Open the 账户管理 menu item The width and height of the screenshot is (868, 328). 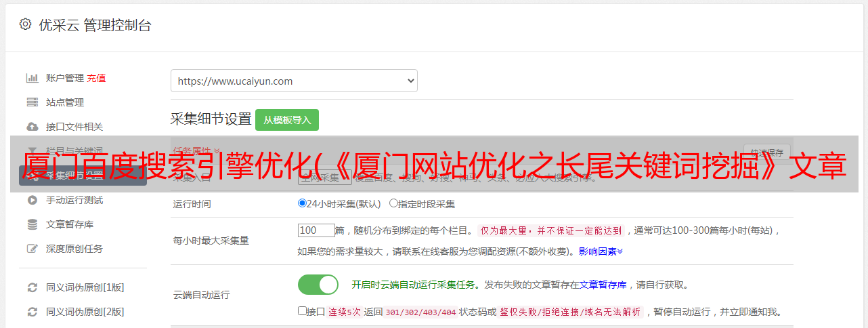65,78
